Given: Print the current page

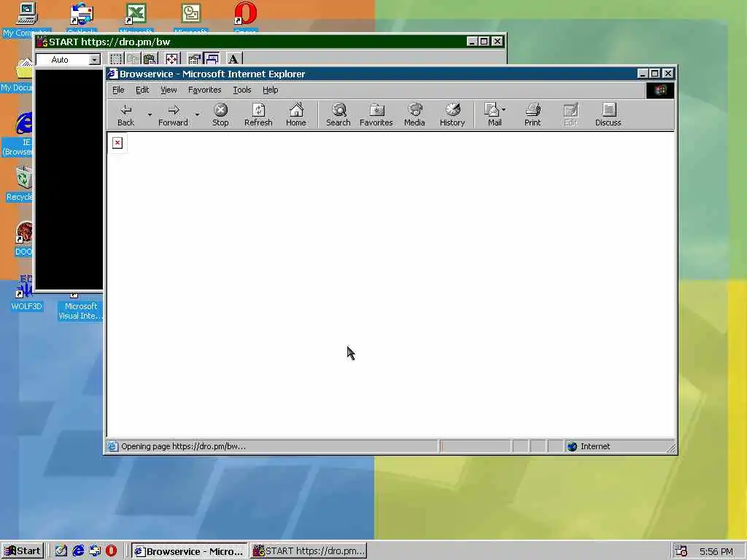Looking at the screenshot, I should pos(533,114).
